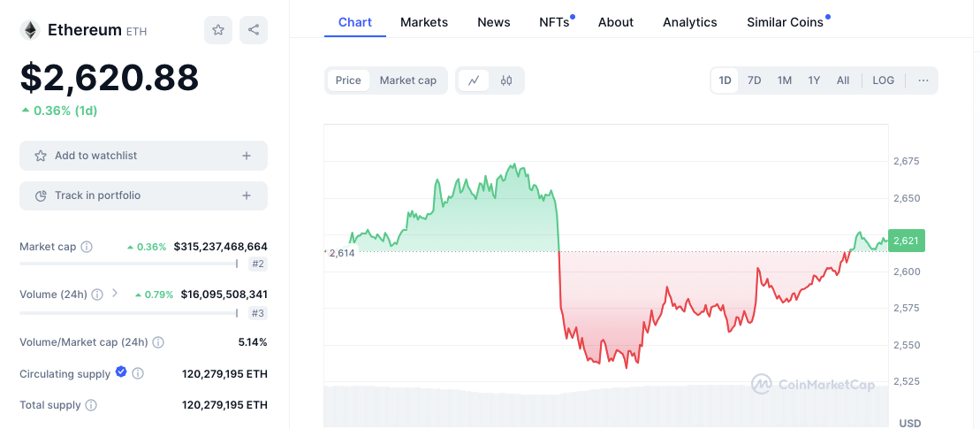This screenshot has width=980, height=429.
Task: Click the Market cap info icon
Action: pyautogui.click(x=87, y=247)
